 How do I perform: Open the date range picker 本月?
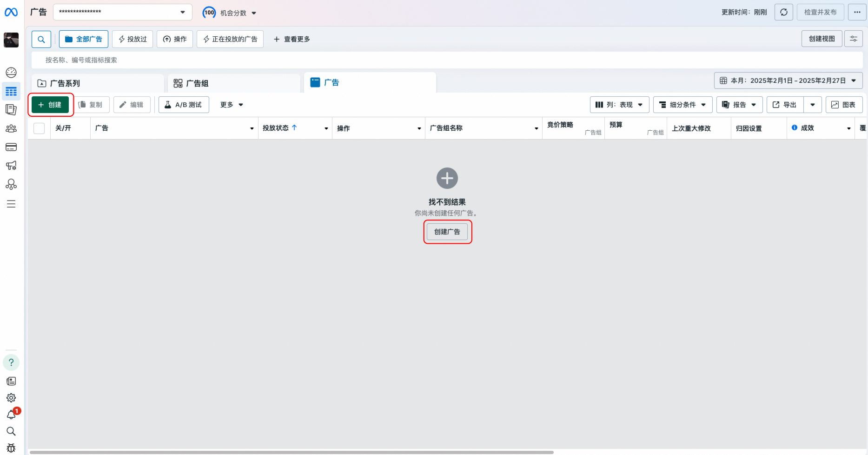click(788, 80)
